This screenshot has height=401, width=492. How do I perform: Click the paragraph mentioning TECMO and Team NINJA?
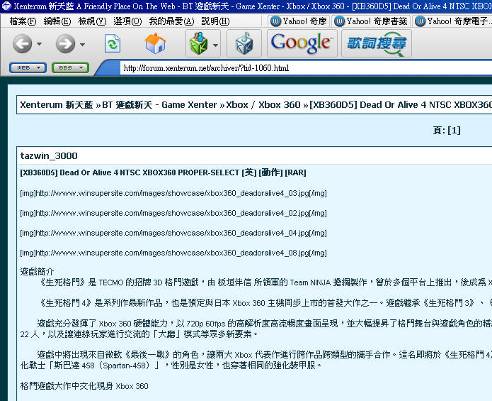[266, 283]
